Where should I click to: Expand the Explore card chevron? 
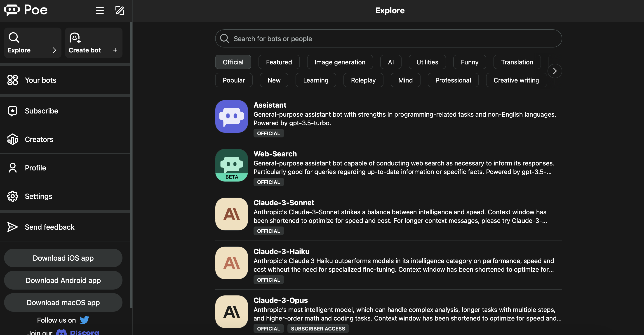54,50
